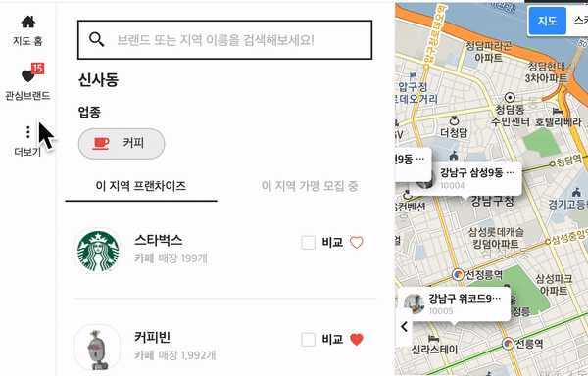588x376 pixels.
Task: Open the 커피빈 logo thumbnail
Action: pyautogui.click(x=98, y=348)
